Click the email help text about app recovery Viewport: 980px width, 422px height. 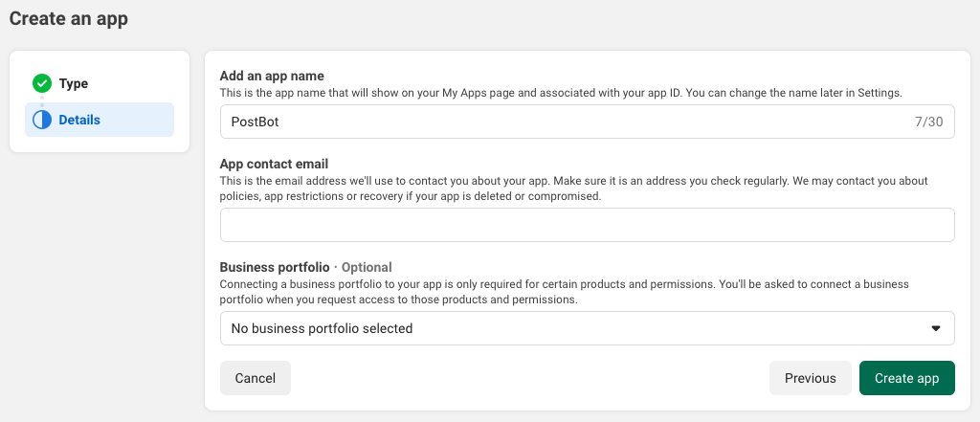574,188
